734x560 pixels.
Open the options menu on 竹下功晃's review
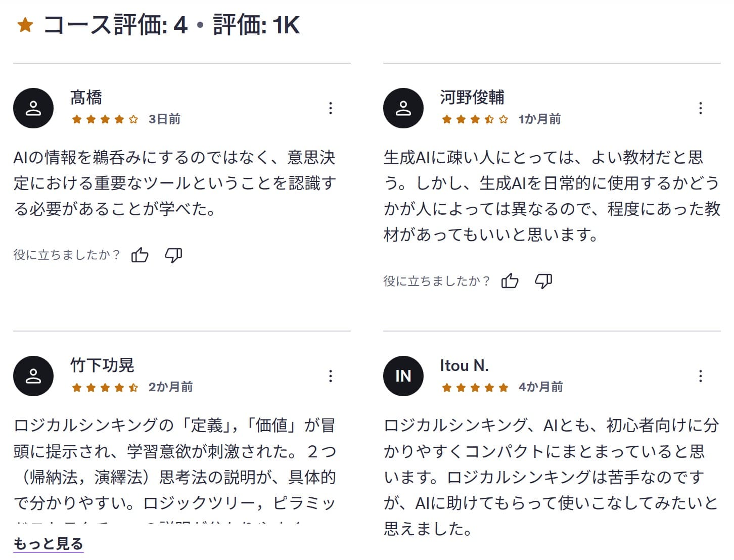click(x=331, y=376)
